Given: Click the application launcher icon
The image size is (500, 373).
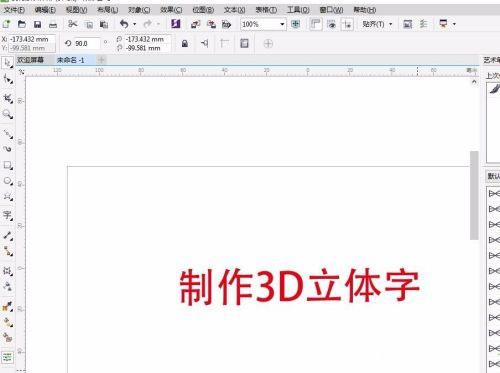Looking at the screenshot, I should pyautogui.click(x=443, y=24).
